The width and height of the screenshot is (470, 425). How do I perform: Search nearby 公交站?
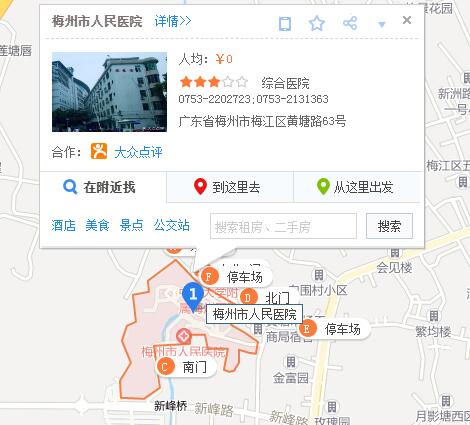pyautogui.click(x=172, y=225)
